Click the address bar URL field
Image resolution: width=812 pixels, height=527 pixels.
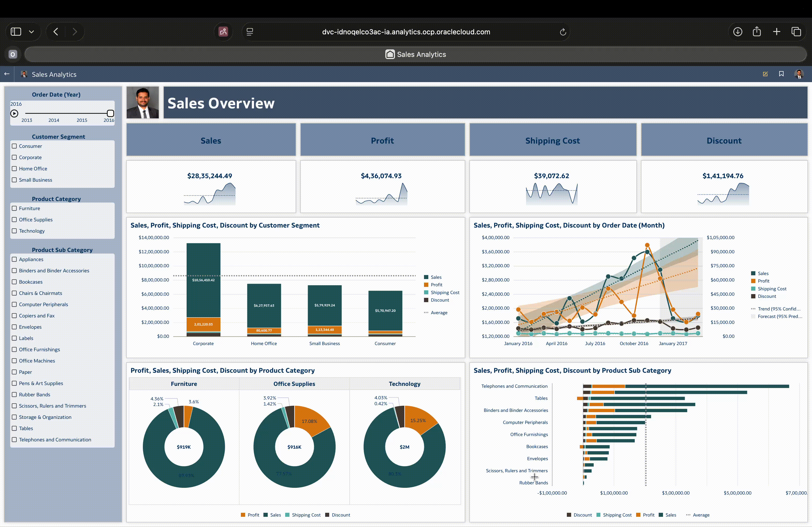tap(406, 32)
